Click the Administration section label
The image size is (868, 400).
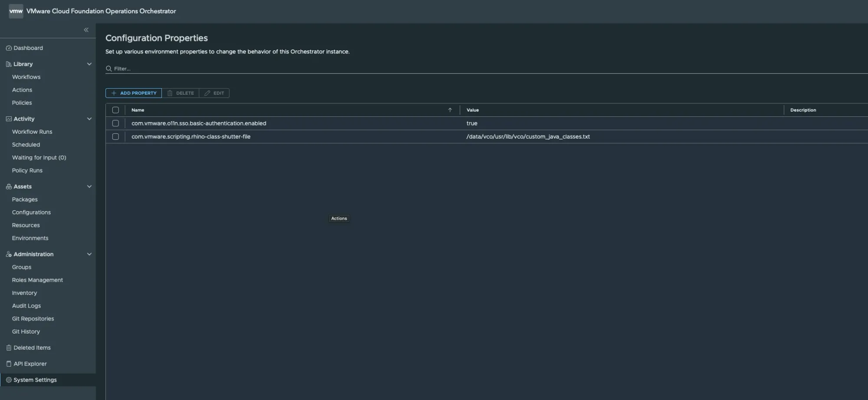pos(33,255)
